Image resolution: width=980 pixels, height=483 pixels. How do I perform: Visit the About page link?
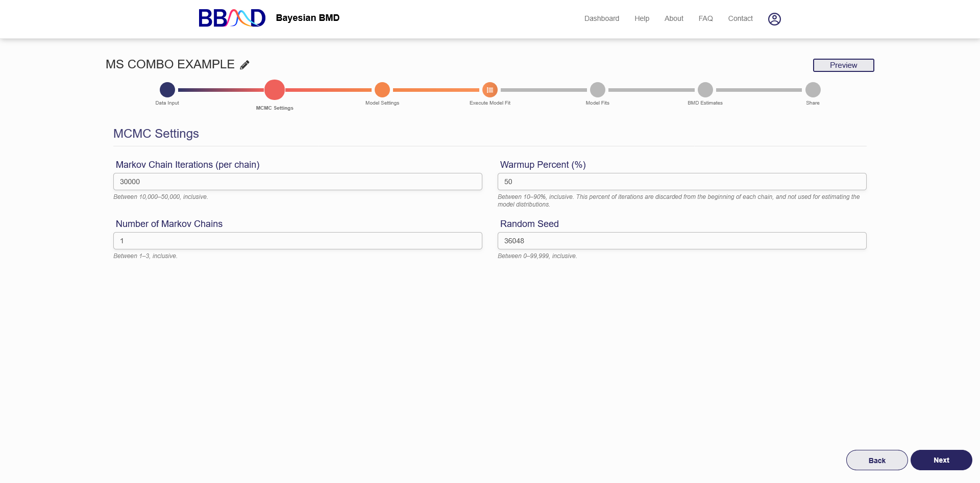tap(674, 18)
